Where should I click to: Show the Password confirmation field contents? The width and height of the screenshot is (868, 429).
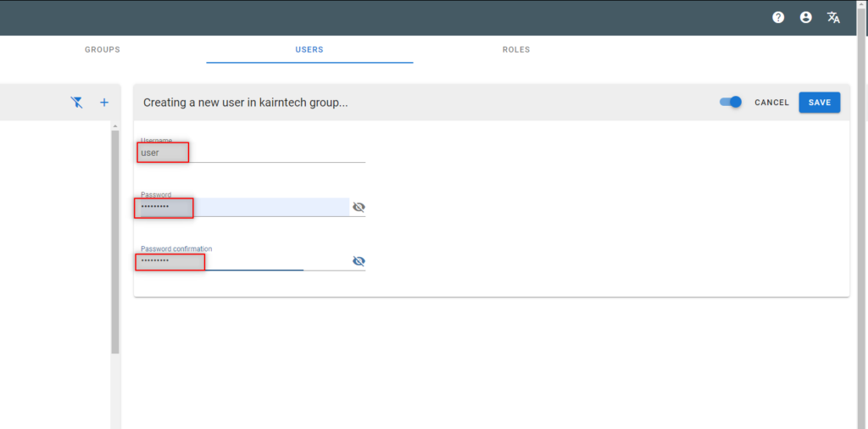click(x=359, y=261)
